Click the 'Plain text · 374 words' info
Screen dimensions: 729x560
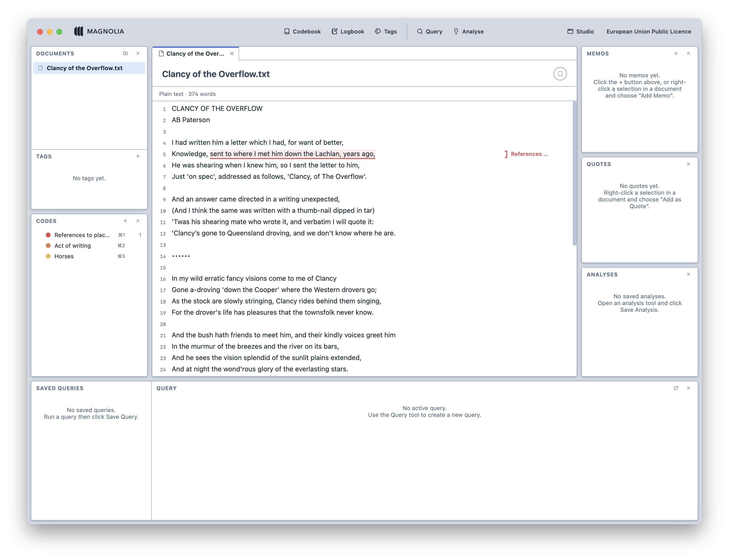pos(187,94)
